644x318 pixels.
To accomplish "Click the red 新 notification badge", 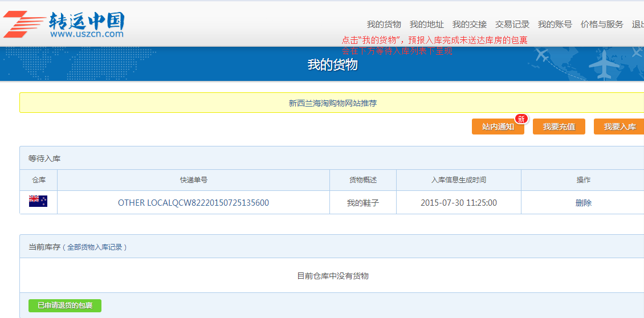I will point(521,119).
